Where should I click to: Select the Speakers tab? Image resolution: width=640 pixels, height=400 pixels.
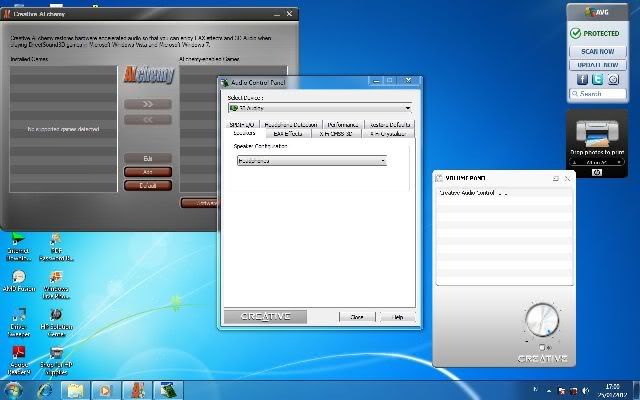pyautogui.click(x=244, y=133)
